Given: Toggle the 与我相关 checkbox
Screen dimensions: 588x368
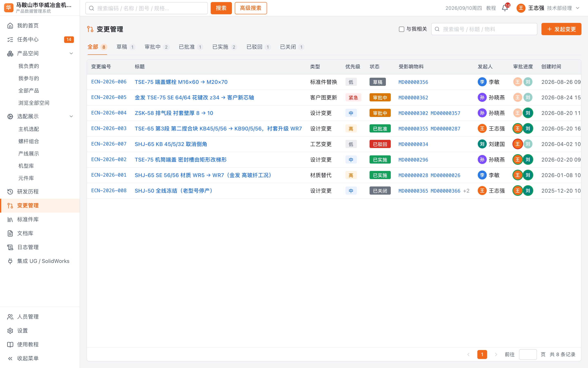Looking at the screenshot, I should pos(401,29).
